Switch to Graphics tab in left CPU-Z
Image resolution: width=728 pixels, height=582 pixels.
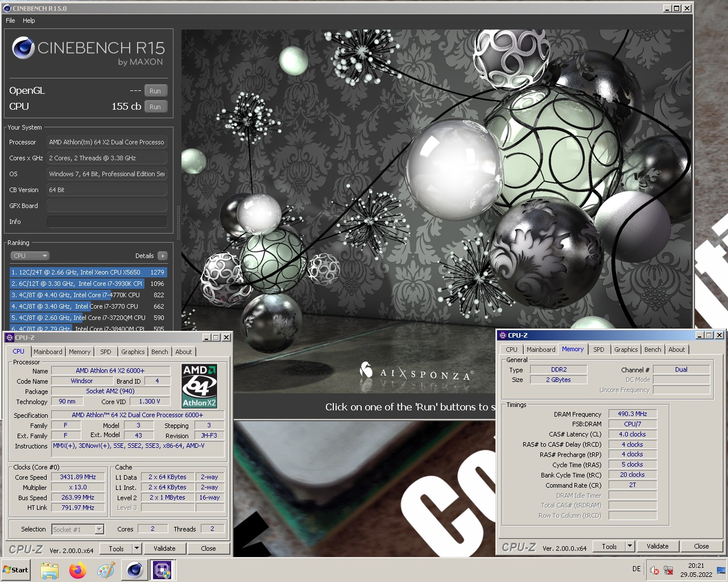(x=133, y=352)
